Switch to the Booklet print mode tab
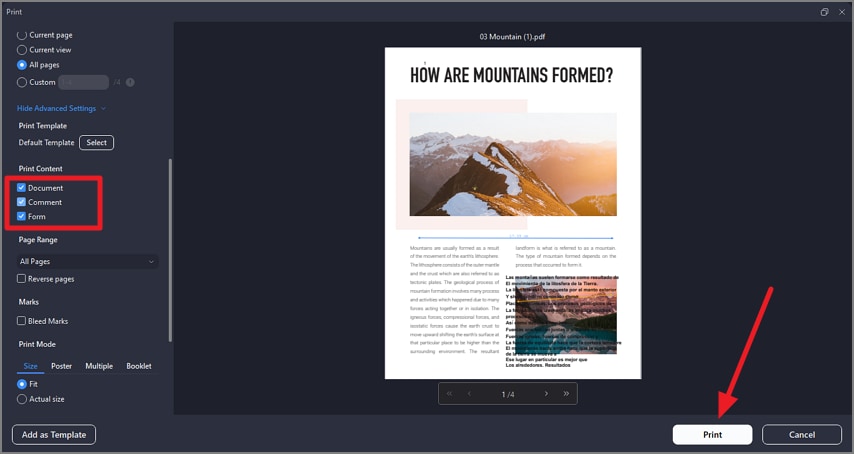 pos(139,366)
